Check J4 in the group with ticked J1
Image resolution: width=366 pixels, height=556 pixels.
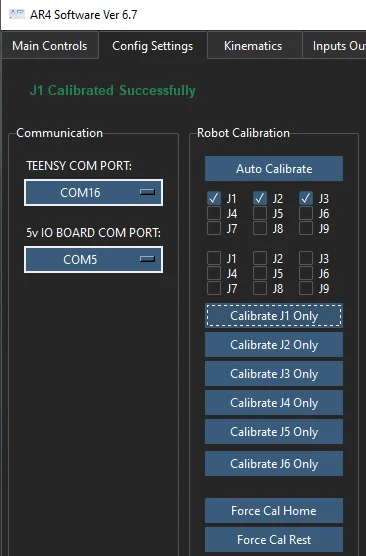(214, 213)
